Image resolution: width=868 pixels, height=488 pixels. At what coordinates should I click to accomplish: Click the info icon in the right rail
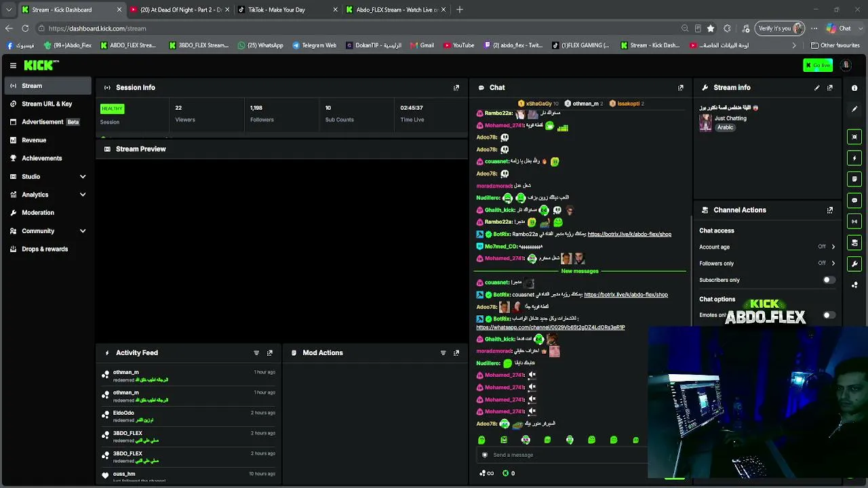[854, 88]
